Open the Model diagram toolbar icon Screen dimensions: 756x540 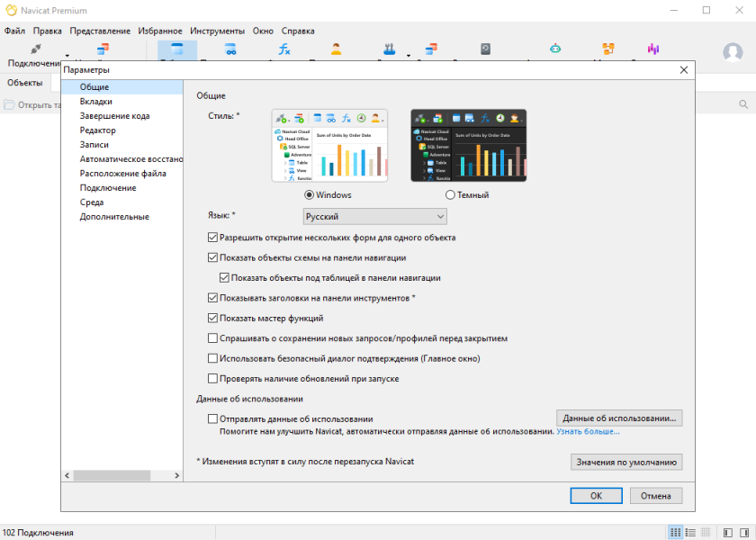pos(608,49)
